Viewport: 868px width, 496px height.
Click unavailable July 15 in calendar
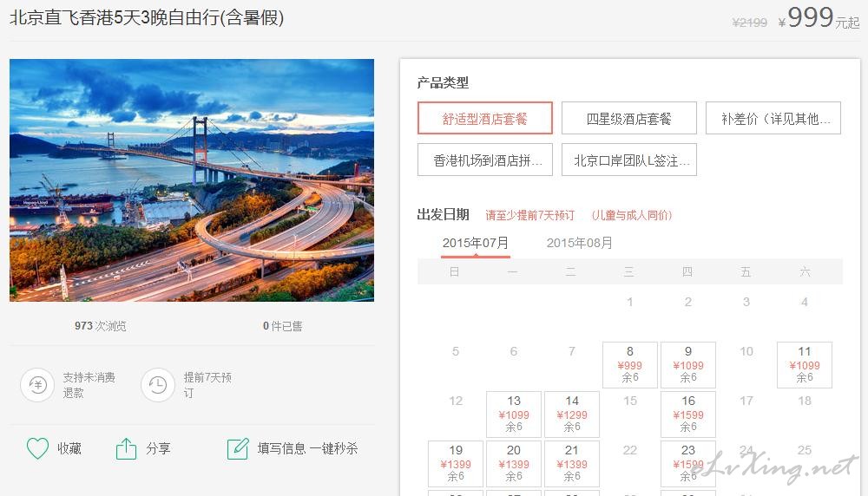[630, 401]
